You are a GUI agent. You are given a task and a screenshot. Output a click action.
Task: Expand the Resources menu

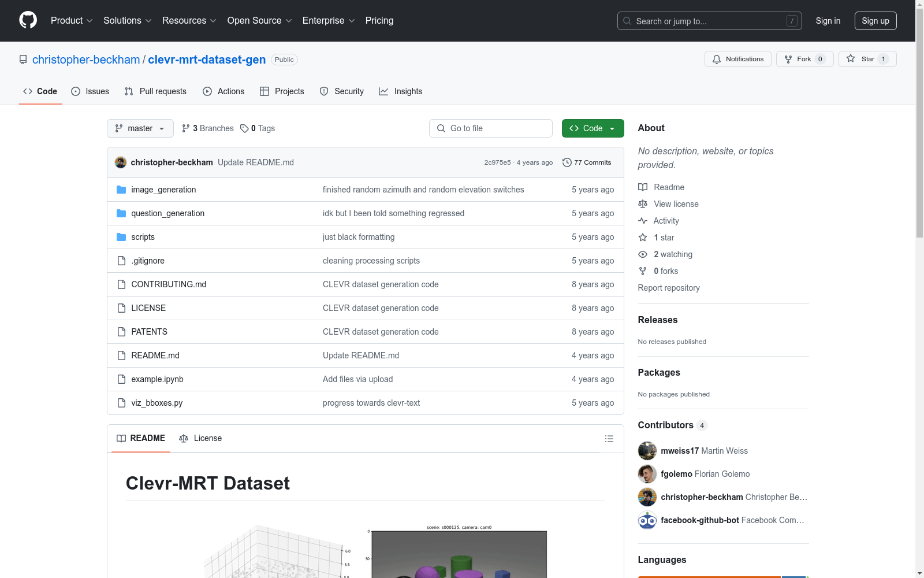click(189, 20)
